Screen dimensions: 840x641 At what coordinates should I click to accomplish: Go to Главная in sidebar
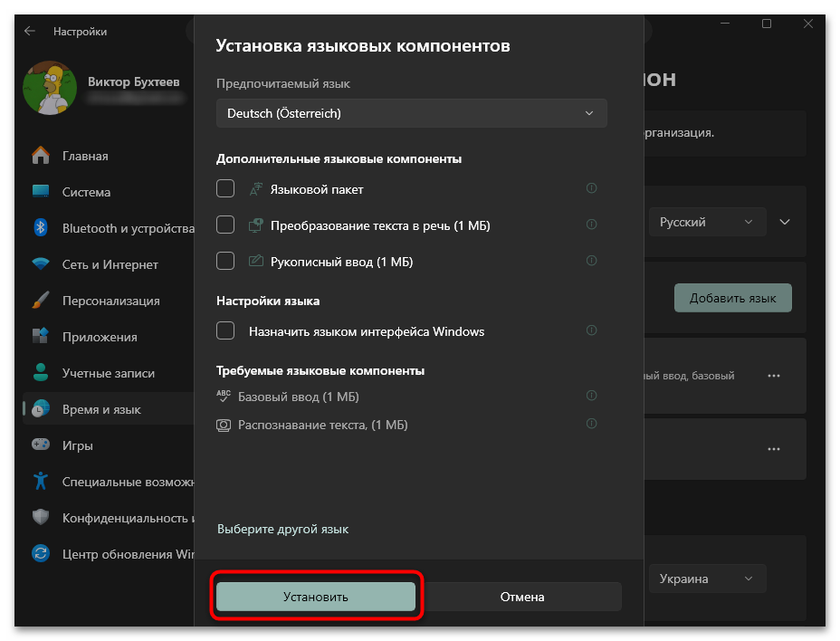[85, 156]
